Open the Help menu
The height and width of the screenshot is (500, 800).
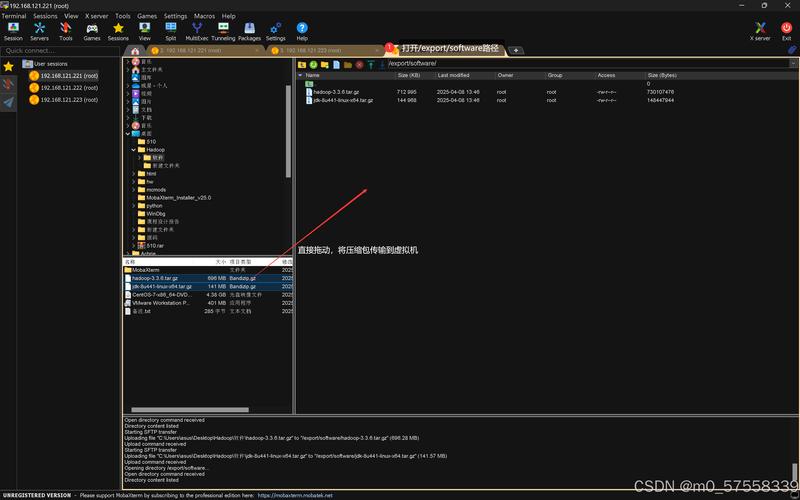(x=229, y=16)
